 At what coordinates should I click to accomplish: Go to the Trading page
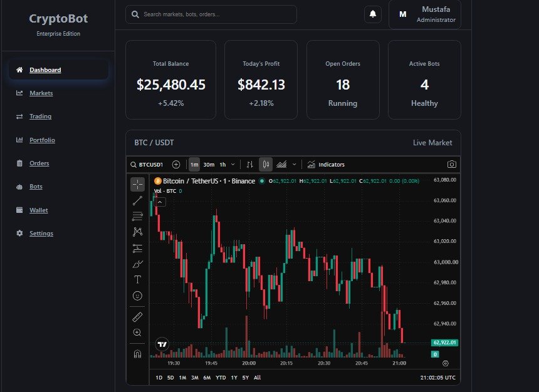coord(41,116)
